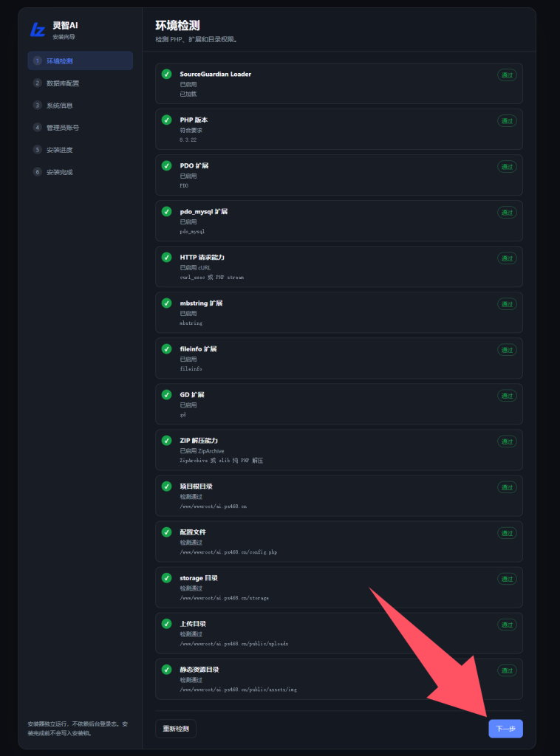Viewport: 560px width, 756px height.
Task: Click the blue 下一步 button
Action: (505, 729)
